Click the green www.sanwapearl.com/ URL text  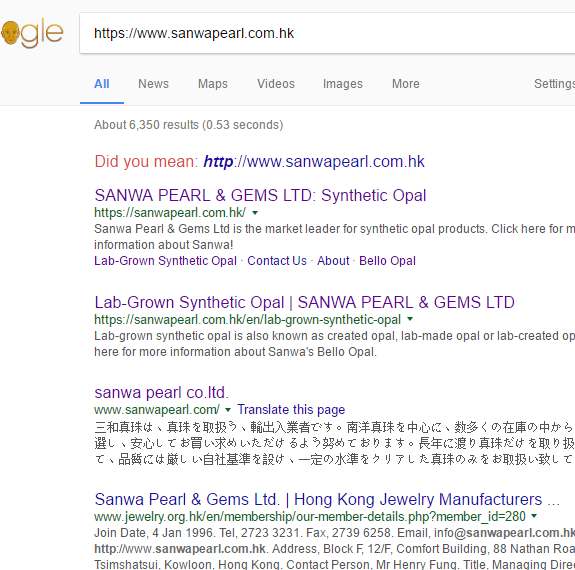(157, 409)
